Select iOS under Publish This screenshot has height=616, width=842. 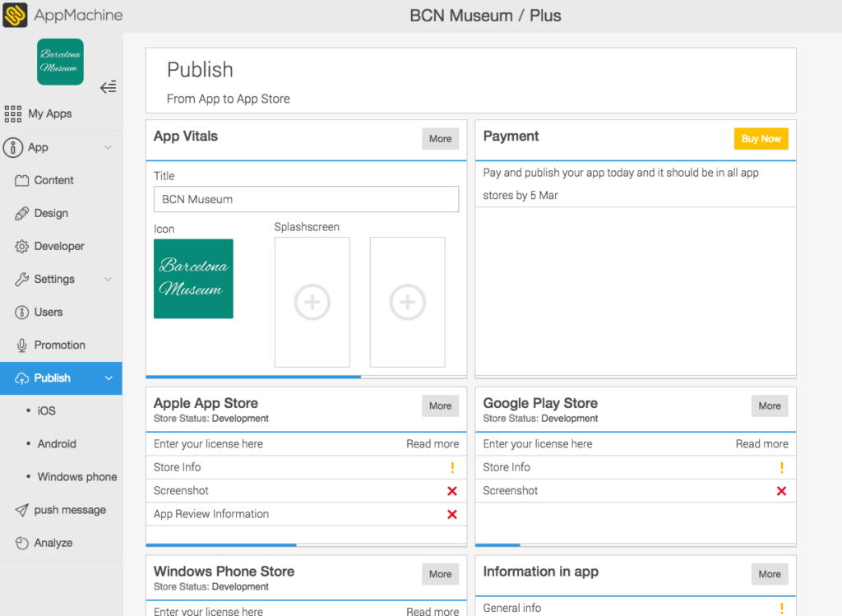click(x=46, y=411)
